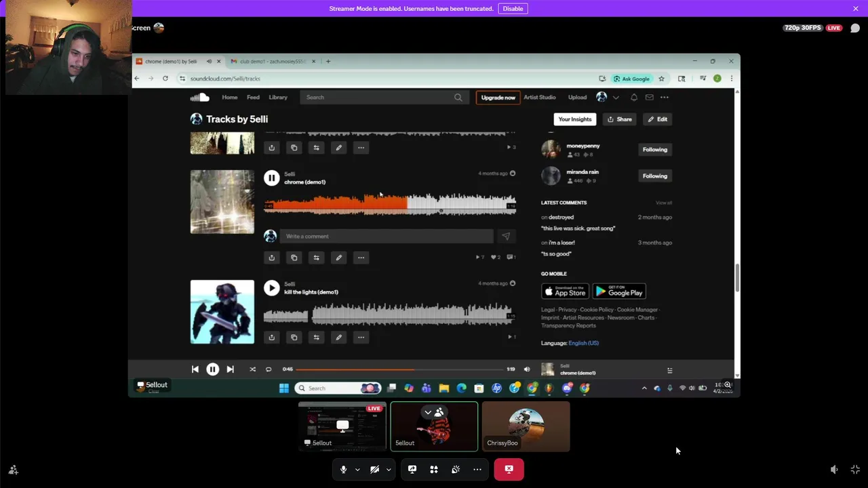
Task: Bookmark this page with the star icon
Action: 662,79
